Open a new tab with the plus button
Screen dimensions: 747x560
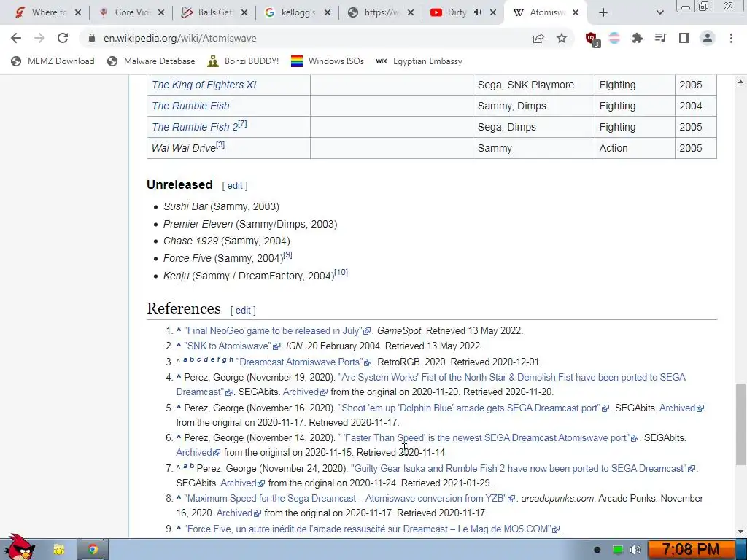tap(603, 12)
